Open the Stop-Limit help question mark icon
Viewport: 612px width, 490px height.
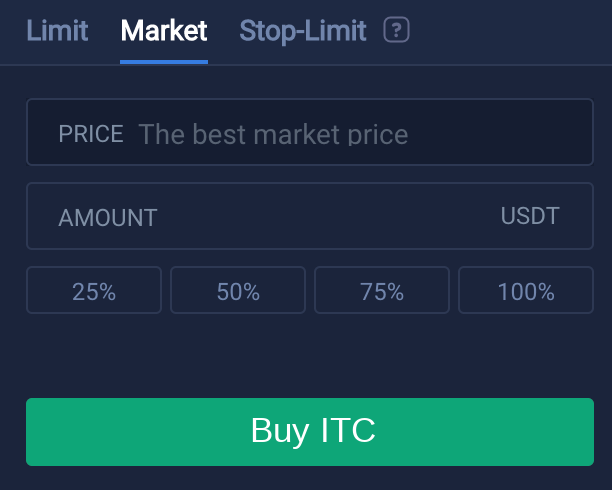pyautogui.click(x=396, y=30)
